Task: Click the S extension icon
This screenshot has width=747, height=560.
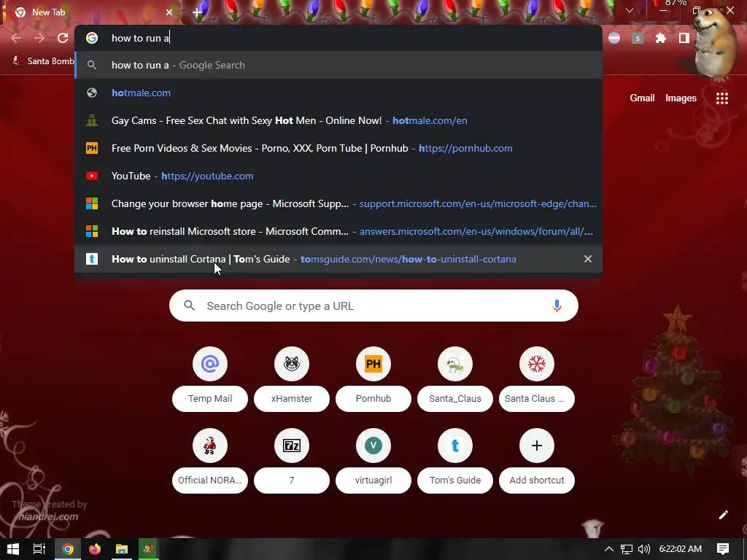Action: [x=638, y=38]
